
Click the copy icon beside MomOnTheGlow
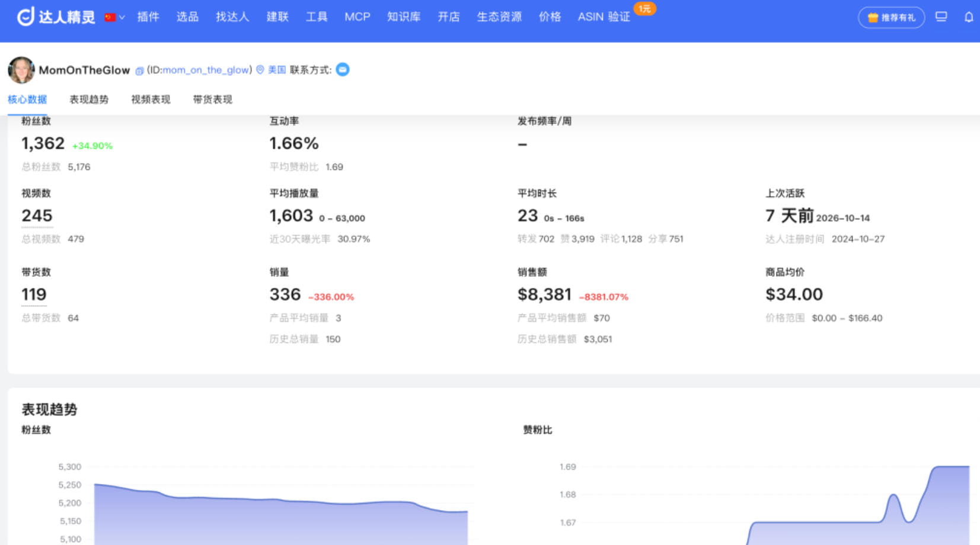[139, 70]
